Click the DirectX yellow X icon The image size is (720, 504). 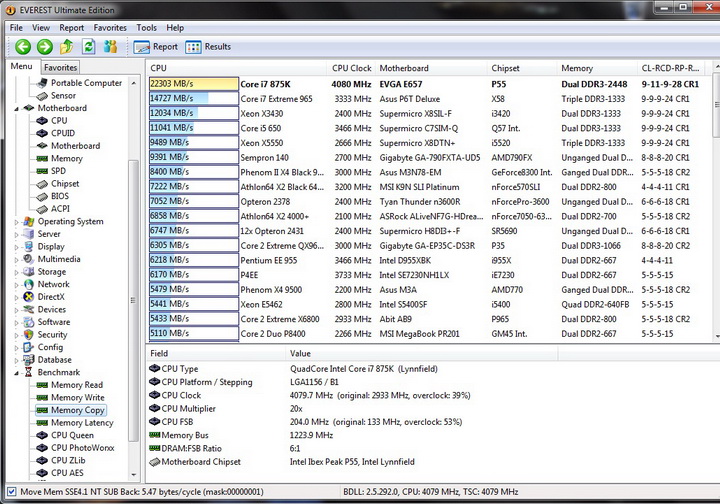tap(29, 297)
